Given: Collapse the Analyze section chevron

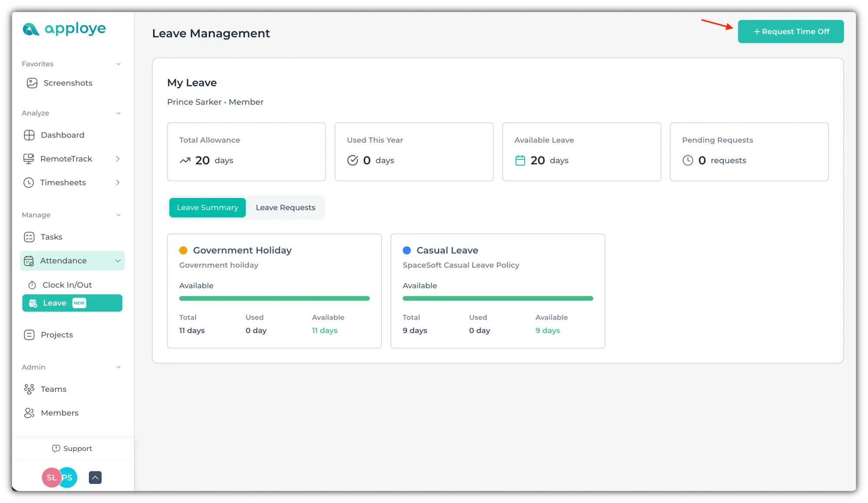Looking at the screenshot, I should coord(118,113).
